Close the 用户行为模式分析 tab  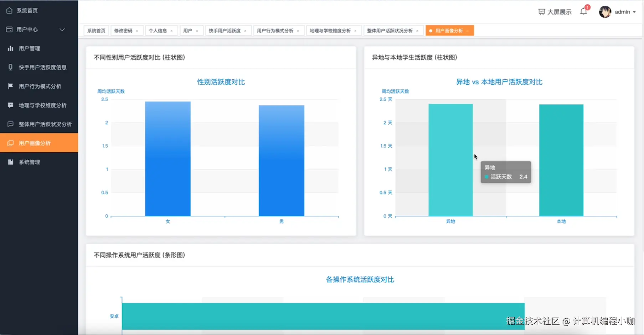pos(298,31)
